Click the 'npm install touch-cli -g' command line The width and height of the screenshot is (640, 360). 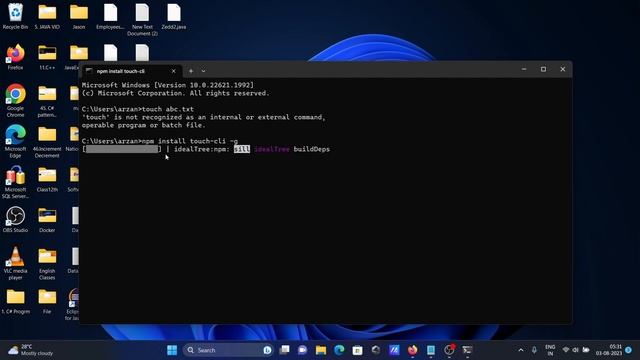click(x=160, y=141)
